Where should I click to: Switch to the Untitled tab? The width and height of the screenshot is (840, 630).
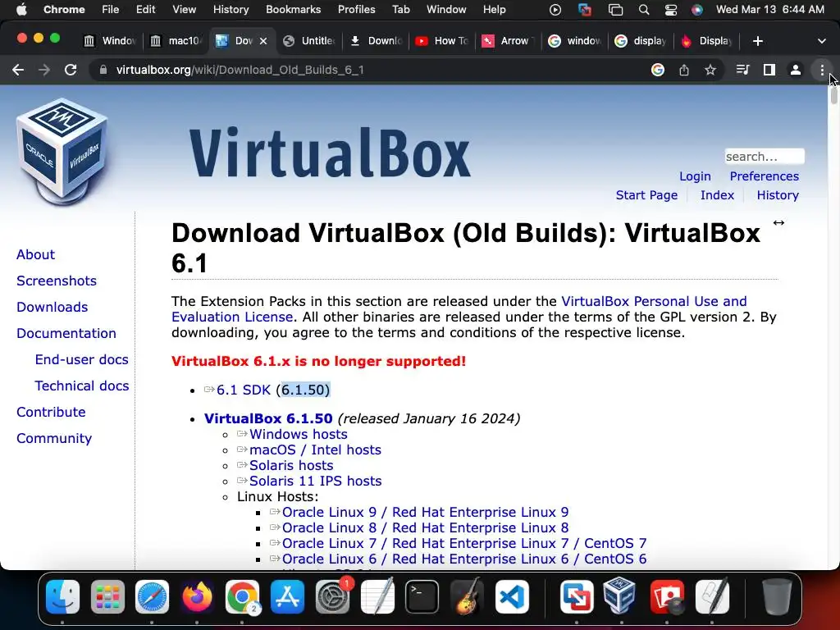(x=309, y=41)
